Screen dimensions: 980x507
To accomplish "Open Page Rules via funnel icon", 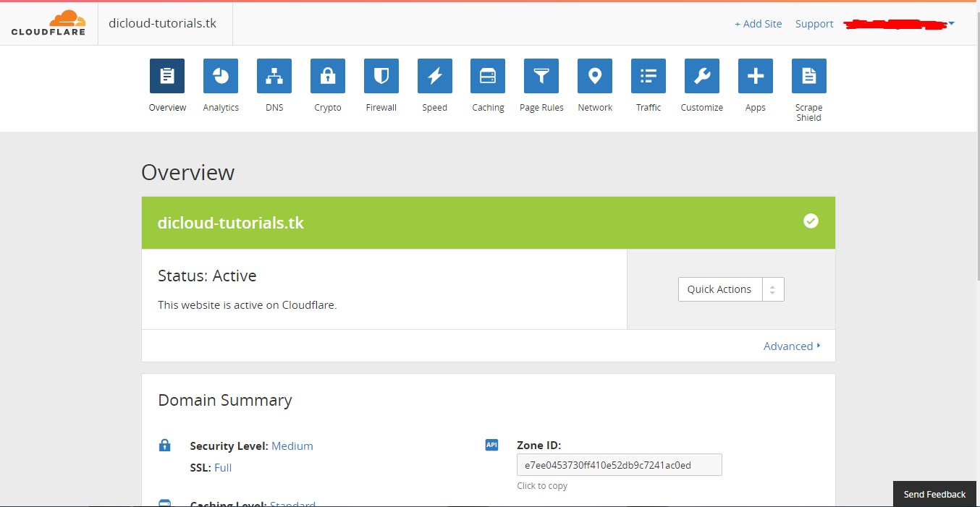I will [541, 75].
